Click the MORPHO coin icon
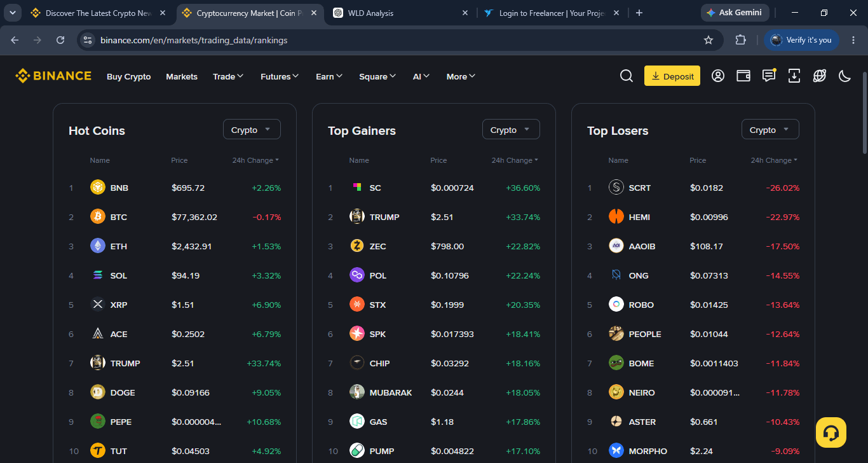This screenshot has height=463, width=868. (x=616, y=451)
